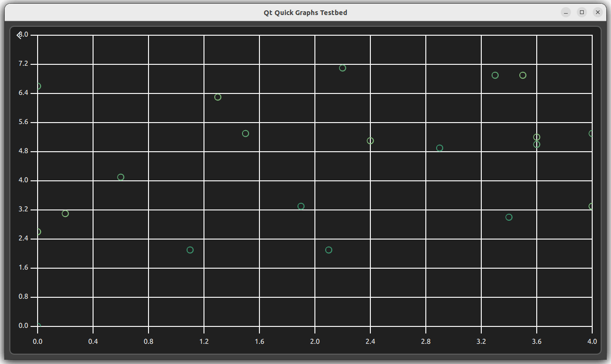The width and height of the screenshot is (611, 364).
Task: Click y-axis label 6.4
Action: [x=23, y=93]
